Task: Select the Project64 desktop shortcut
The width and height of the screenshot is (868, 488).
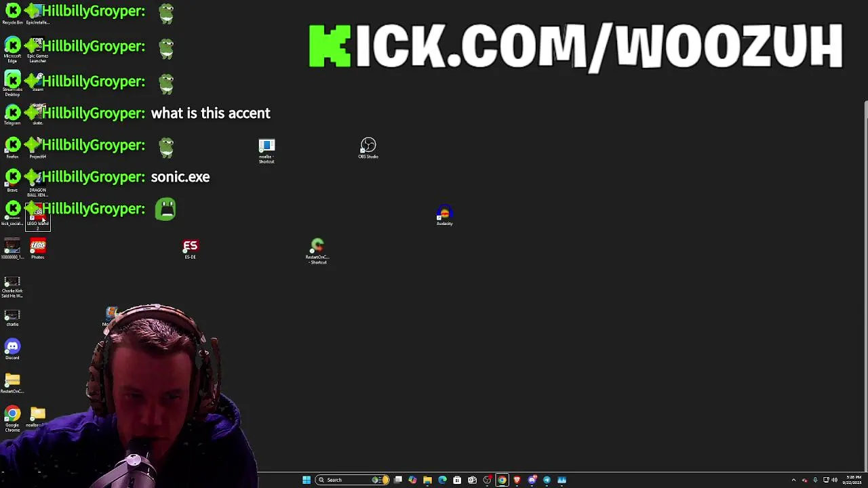Action: tap(37, 148)
